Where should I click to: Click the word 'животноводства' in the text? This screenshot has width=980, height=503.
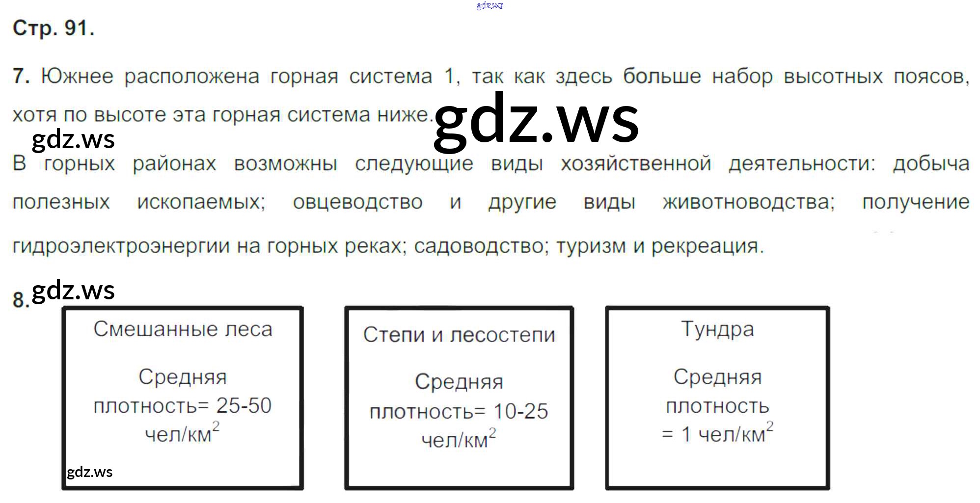click(x=748, y=202)
